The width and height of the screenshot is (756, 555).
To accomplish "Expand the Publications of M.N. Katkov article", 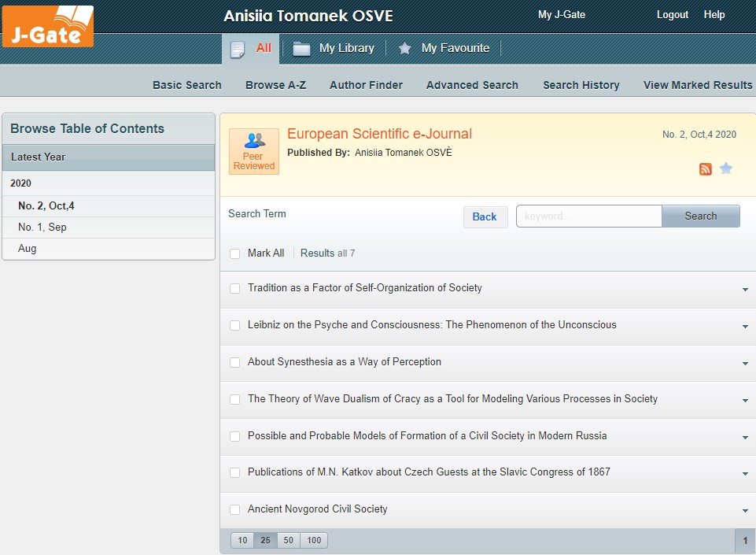I will tap(745, 474).
